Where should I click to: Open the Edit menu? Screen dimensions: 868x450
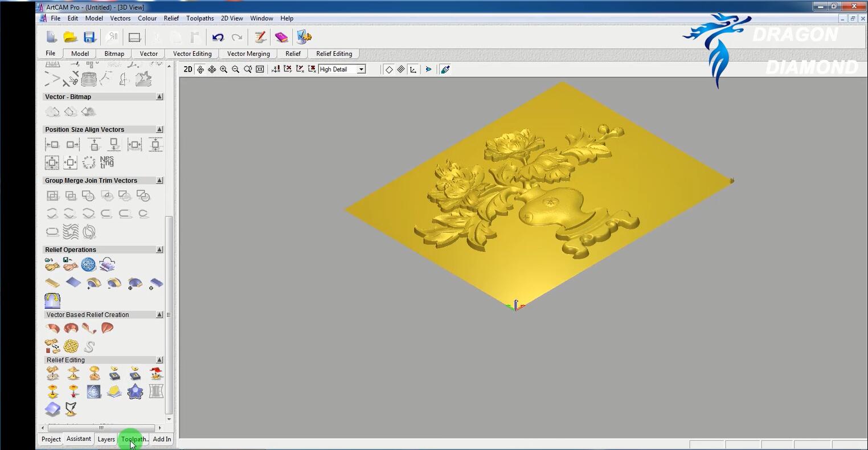(73, 18)
